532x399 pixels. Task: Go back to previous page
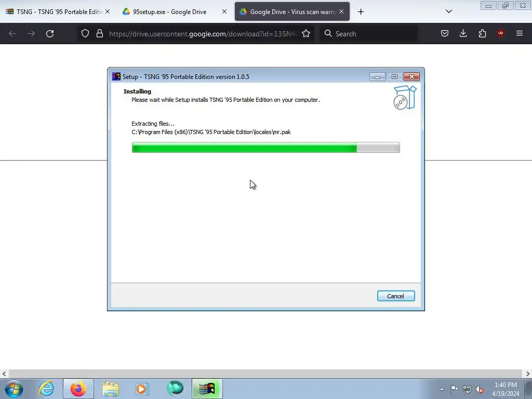tap(12, 34)
